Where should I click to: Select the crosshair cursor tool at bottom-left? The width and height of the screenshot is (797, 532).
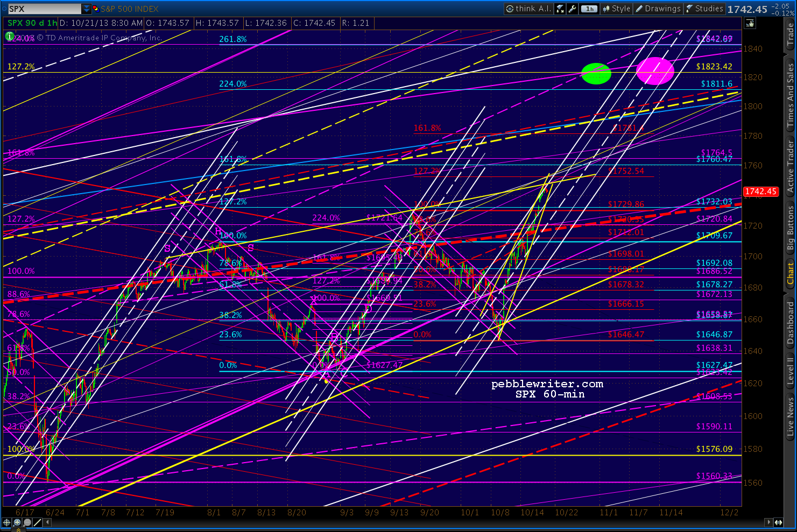point(7,522)
